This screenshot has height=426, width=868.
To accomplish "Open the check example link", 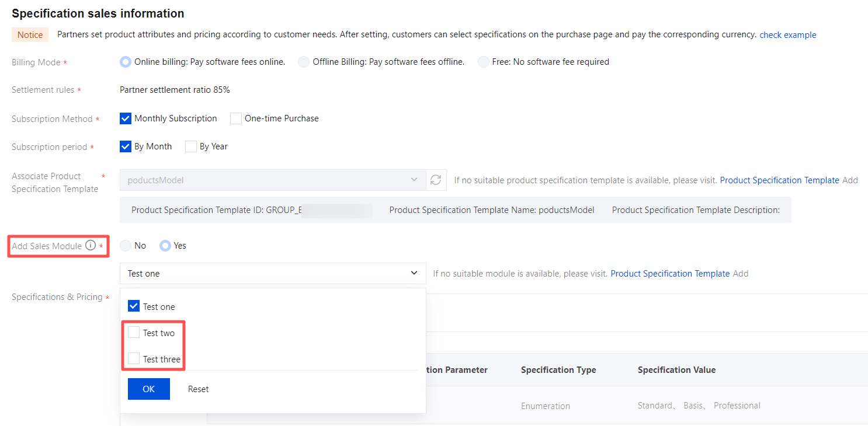I will coord(787,35).
